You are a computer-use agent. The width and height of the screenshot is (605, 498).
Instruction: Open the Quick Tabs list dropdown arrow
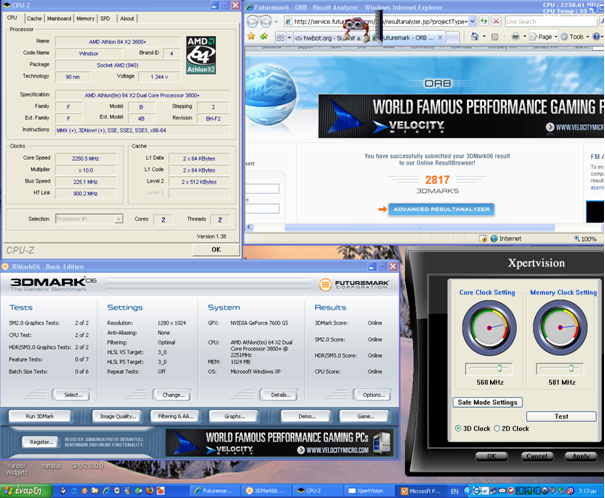click(x=289, y=37)
